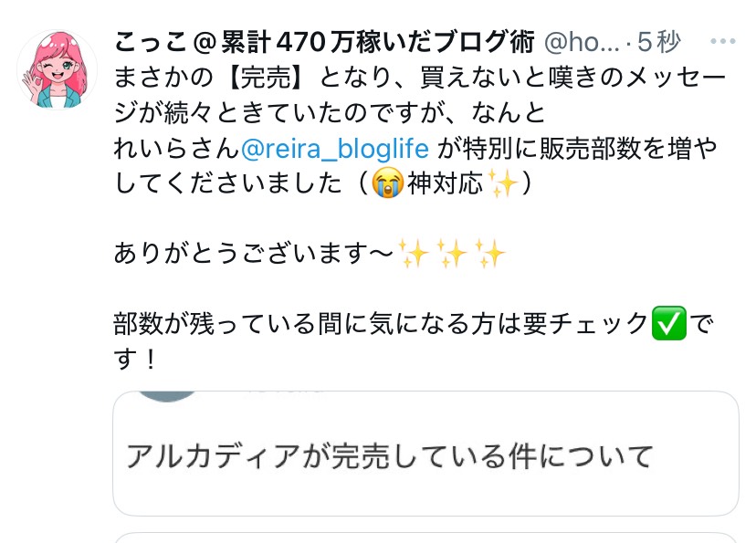Click the text ありがとうございます〜
The image size is (756, 543).
click(x=254, y=254)
